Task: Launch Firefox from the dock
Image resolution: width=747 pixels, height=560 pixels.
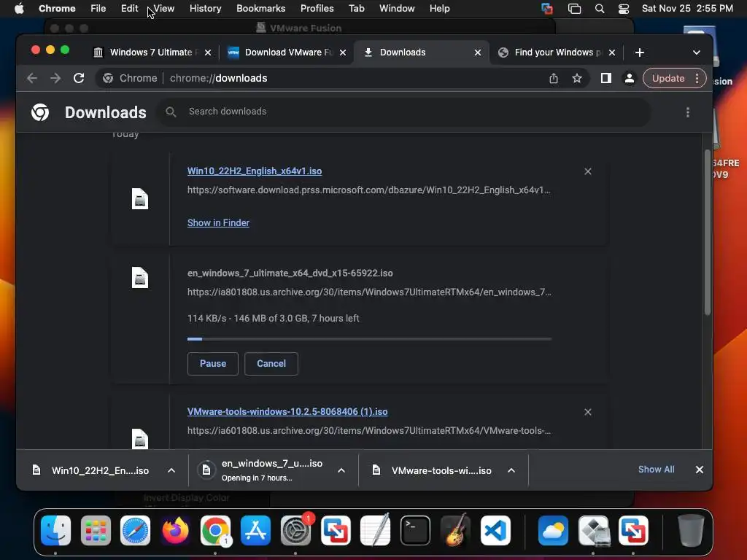Action: click(x=175, y=530)
